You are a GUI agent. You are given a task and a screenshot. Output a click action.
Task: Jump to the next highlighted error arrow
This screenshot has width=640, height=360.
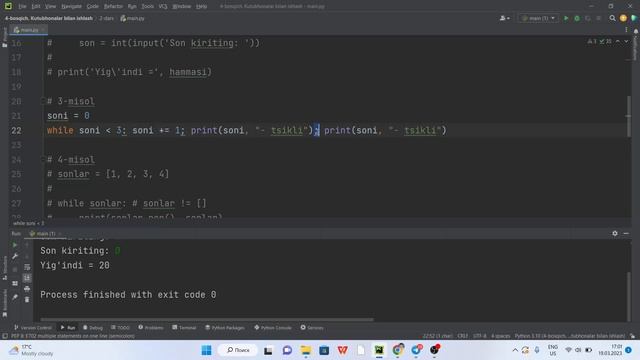point(626,42)
